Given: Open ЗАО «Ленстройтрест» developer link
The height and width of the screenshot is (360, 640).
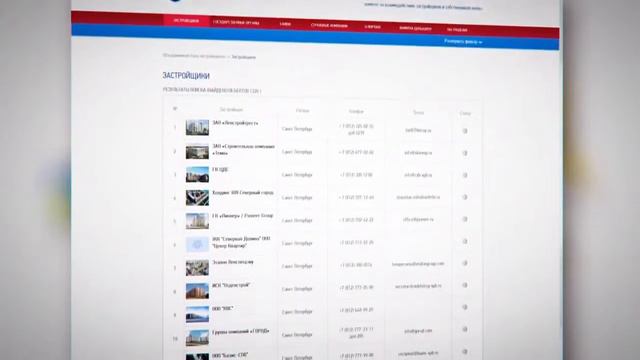Looking at the screenshot, I should [x=235, y=122].
